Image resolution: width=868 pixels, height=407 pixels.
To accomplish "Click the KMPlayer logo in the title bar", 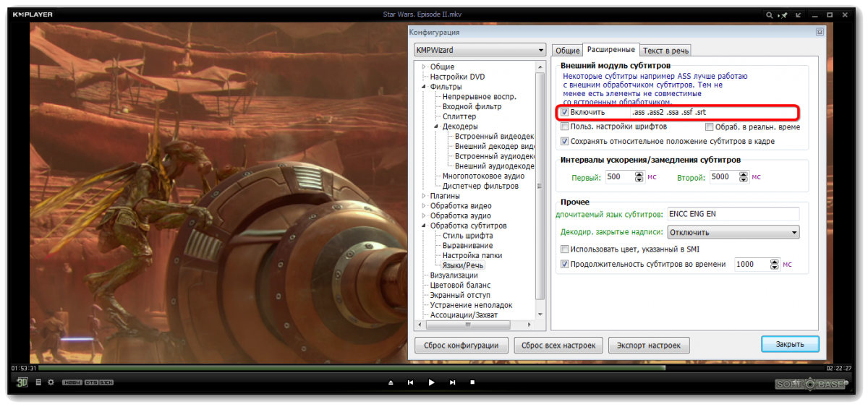I will click(33, 14).
